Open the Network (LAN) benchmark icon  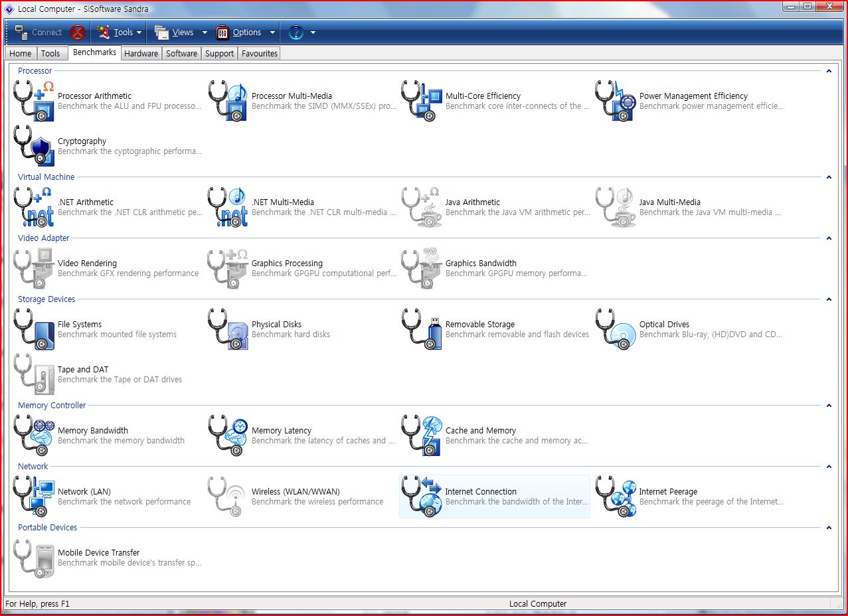[34, 497]
